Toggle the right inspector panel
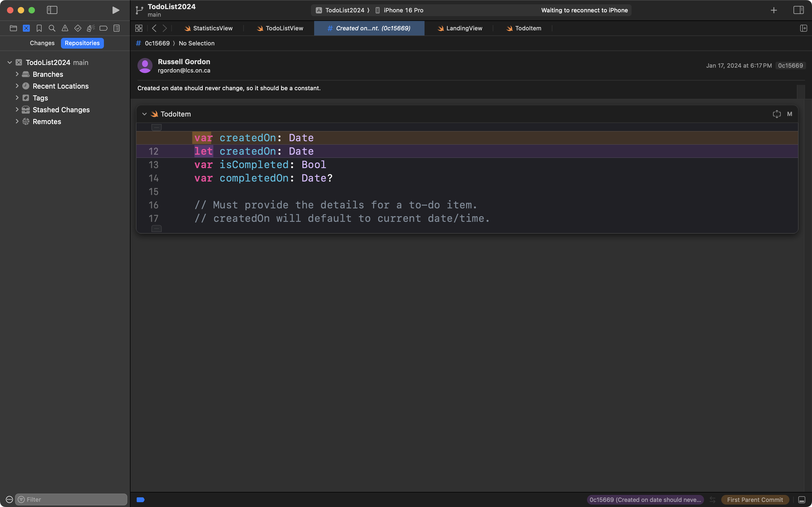The image size is (812, 507). (x=798, y=10)
